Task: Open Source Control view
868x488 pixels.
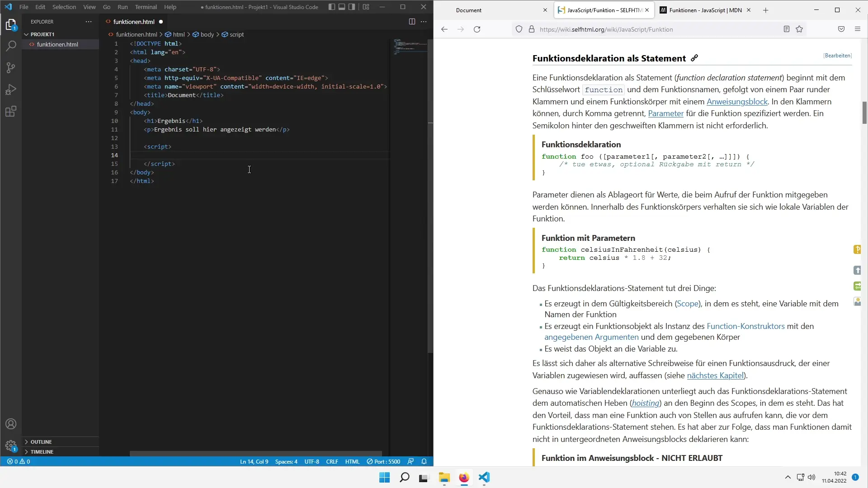Action: [11, 68]
